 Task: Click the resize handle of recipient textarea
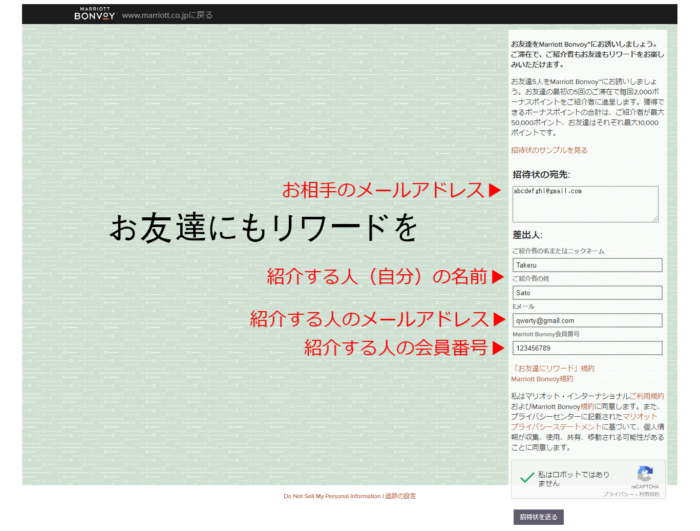pos(655,218)
